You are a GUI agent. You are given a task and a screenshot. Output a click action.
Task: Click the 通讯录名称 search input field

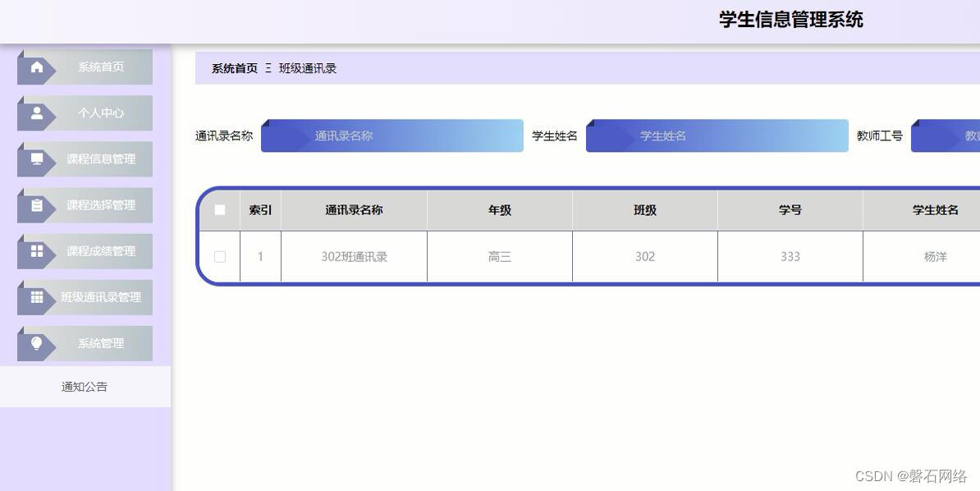(392, 135)
